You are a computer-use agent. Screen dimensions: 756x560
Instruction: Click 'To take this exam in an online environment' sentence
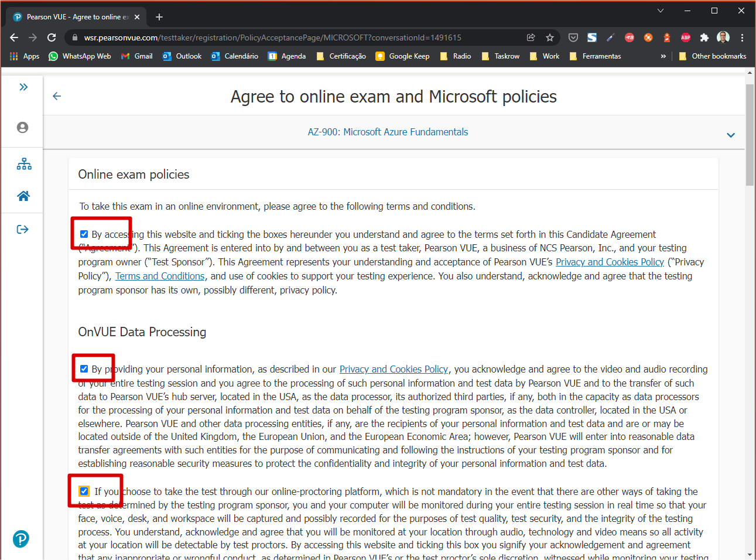coord(278,206)
